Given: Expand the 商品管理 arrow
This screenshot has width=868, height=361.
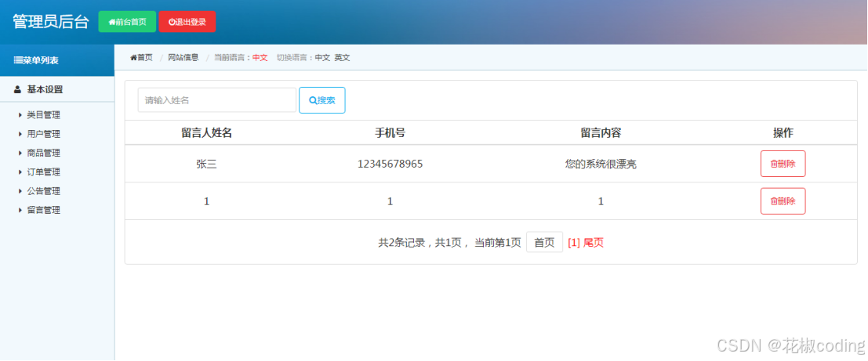Looking at the screenshot, I should coord(20,153).
